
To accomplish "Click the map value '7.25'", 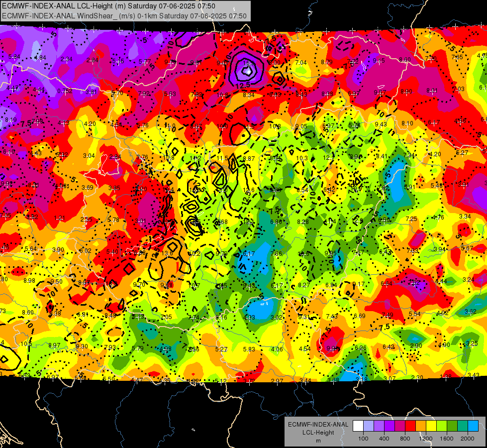I will tap(411, 219).
